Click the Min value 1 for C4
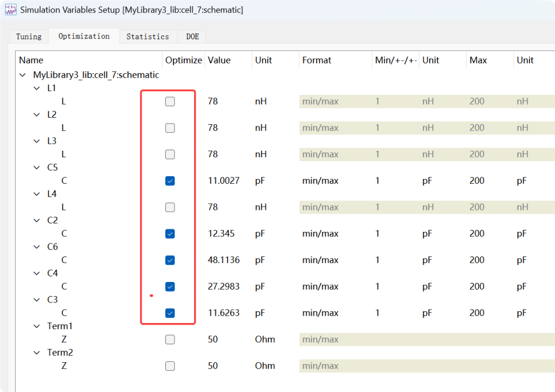The height and width of the screenshot is (392, 555). pyautogui.click(x=377, y=286)
